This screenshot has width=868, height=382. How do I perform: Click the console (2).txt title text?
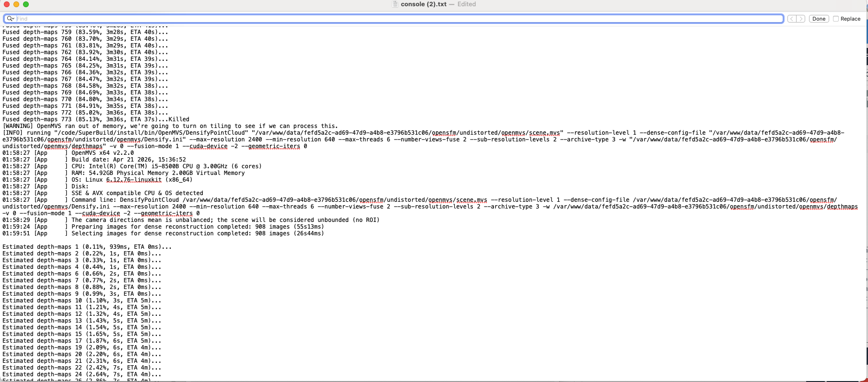pyautogui.click(x=423, y=4)
